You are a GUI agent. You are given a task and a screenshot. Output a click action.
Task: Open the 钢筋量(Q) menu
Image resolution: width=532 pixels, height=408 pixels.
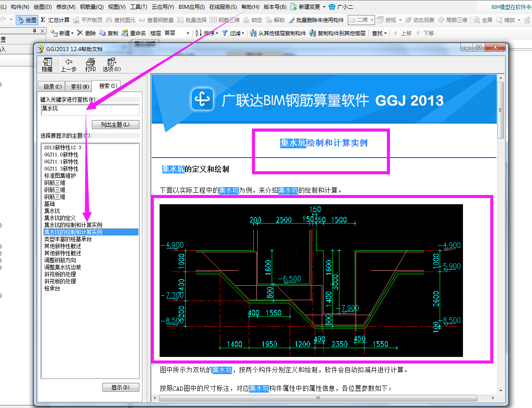click(91, 7)
